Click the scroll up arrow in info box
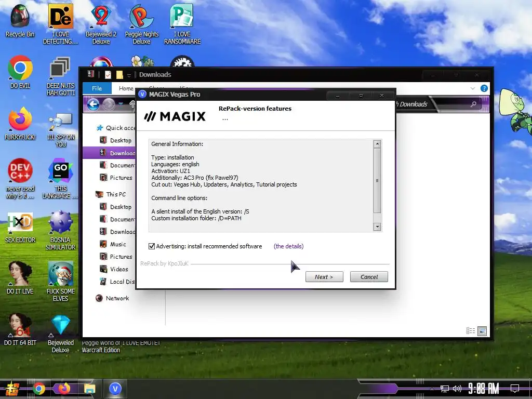 click(x=377, y=144)
